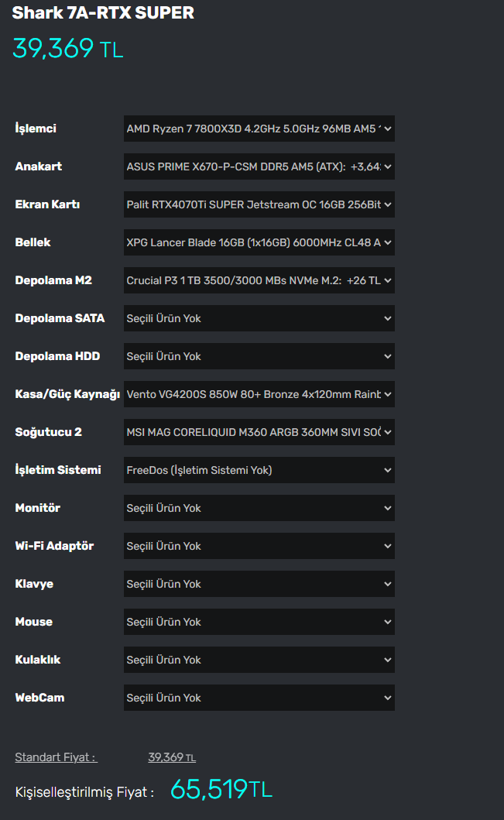Choose a Mouse from the dropdown

259,622
